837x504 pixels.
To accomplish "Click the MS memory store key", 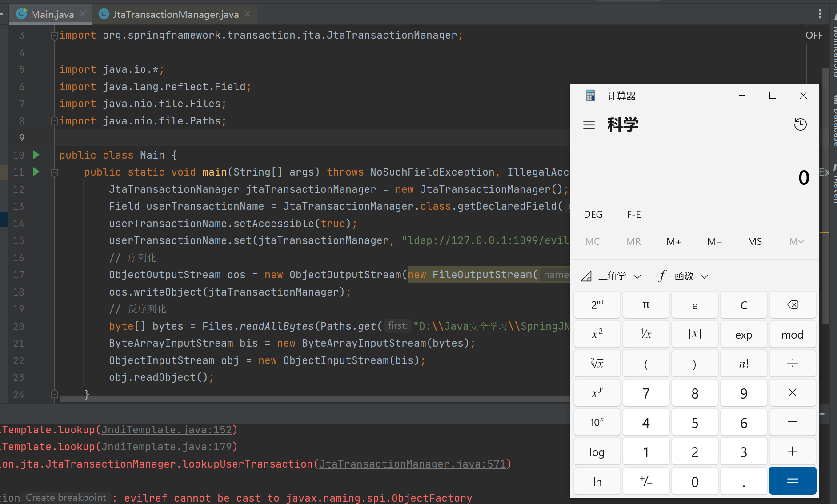I will pos(755,241).
